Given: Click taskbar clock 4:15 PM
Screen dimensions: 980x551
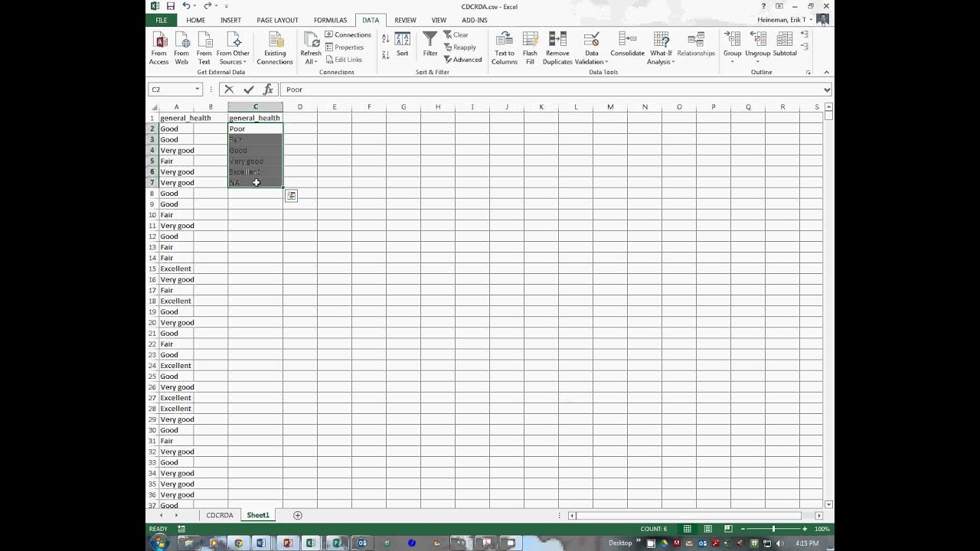Looking at the screenshot, I should [x=806, y=543].
